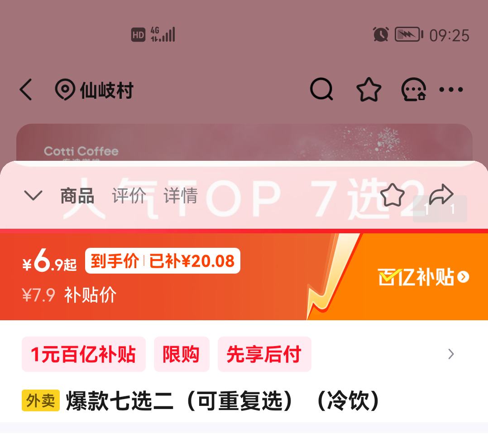Tap the 到手价 已补¥20.08 badge
488x448 pixels.
coord(163,260)
